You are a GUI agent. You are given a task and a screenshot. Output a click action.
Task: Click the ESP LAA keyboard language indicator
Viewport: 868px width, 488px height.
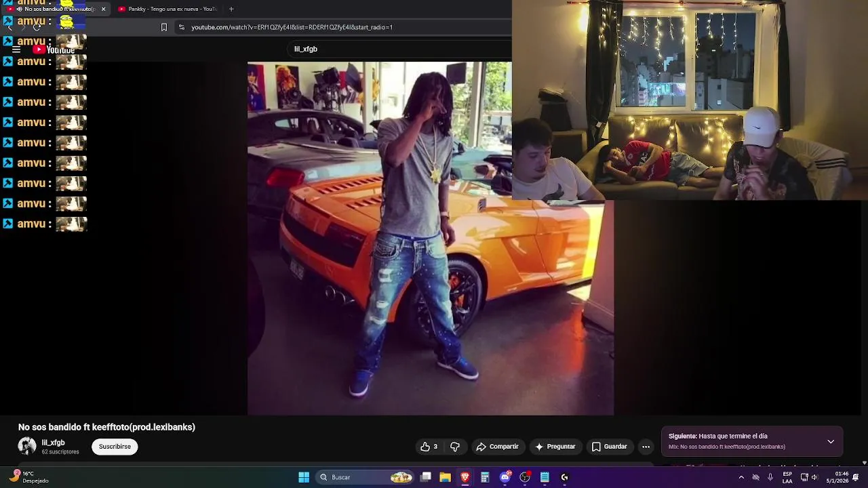point(787,477)
